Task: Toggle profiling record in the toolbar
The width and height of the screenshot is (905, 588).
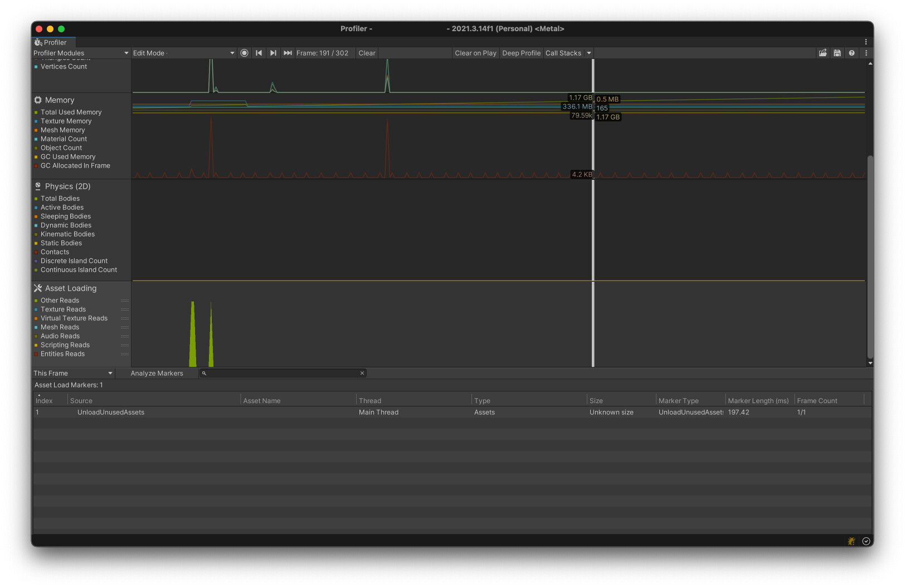Action: click(244, 53)
